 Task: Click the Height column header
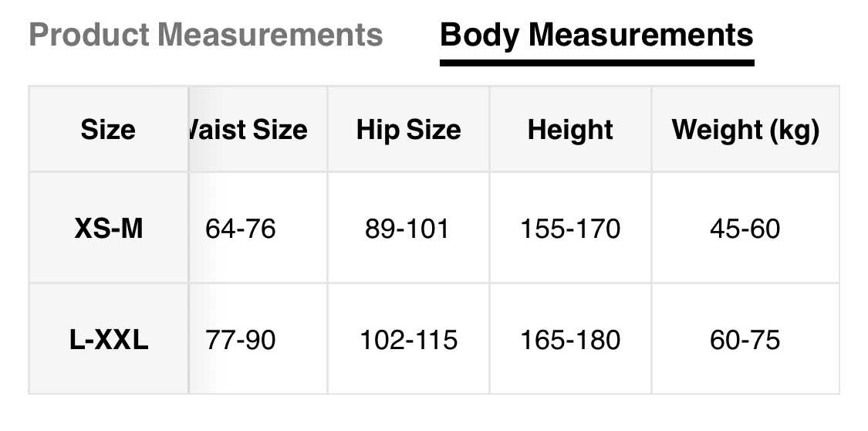click(x=570, y=130)
